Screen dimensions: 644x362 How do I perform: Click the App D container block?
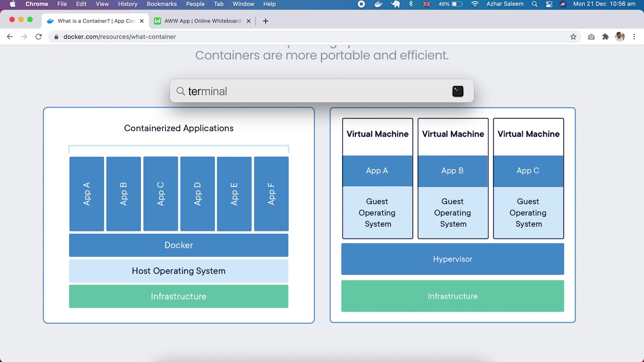(x=197, y=194)
